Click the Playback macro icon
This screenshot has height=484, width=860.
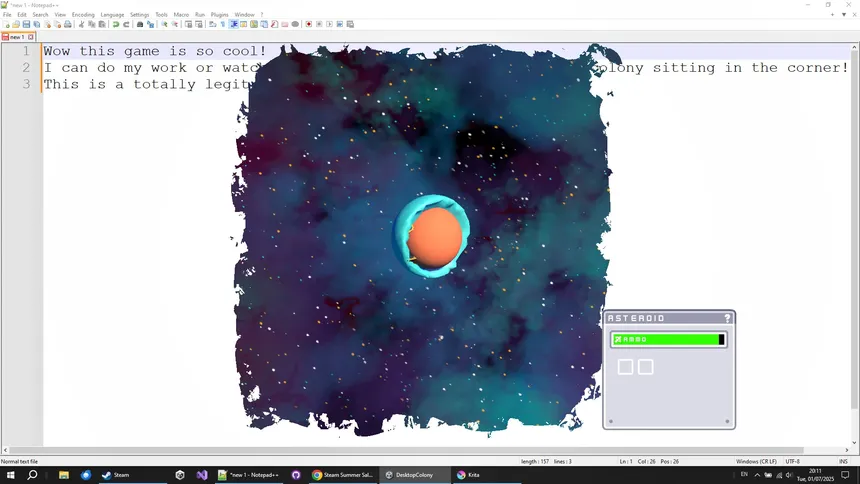coord(330,24)
